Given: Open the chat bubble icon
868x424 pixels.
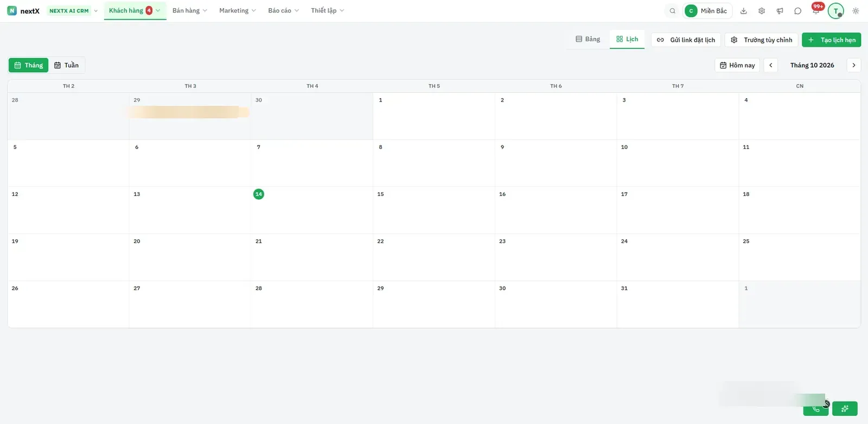Looking at the screenshot, I should click(x=797, y=11).
